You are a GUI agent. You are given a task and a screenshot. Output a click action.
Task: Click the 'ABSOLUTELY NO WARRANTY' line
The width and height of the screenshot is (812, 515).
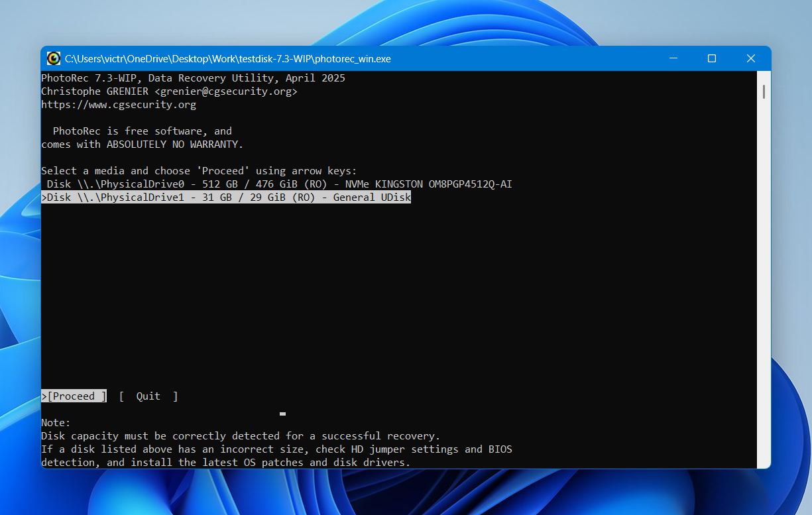click(143, 144)
